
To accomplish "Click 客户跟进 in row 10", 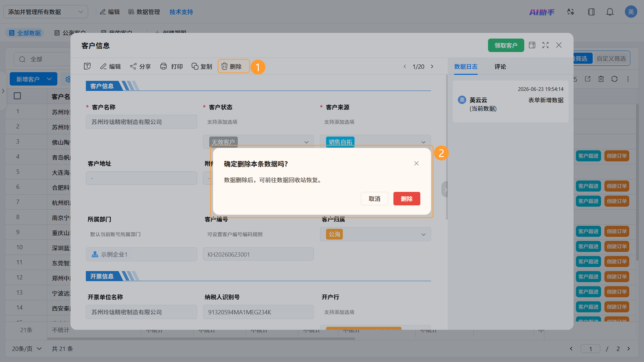I will 588,246.
